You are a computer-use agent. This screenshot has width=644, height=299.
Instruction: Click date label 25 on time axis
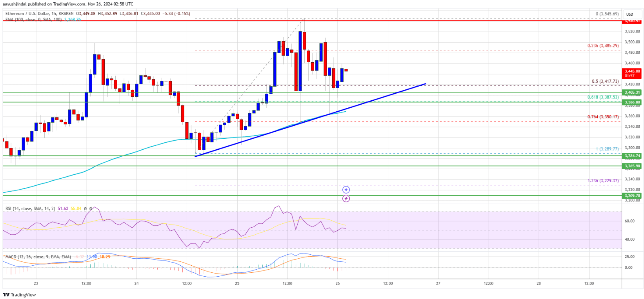tap(237, 283)
